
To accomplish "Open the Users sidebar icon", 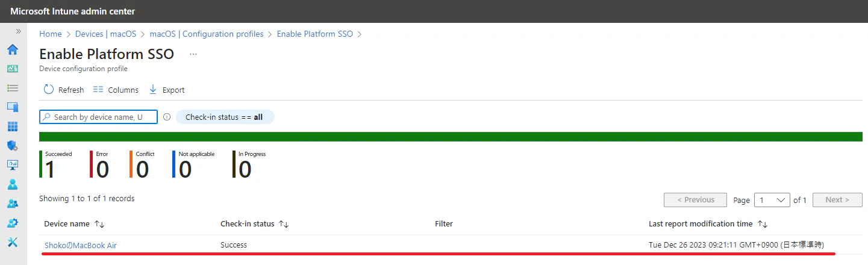I will coord(13,184).
